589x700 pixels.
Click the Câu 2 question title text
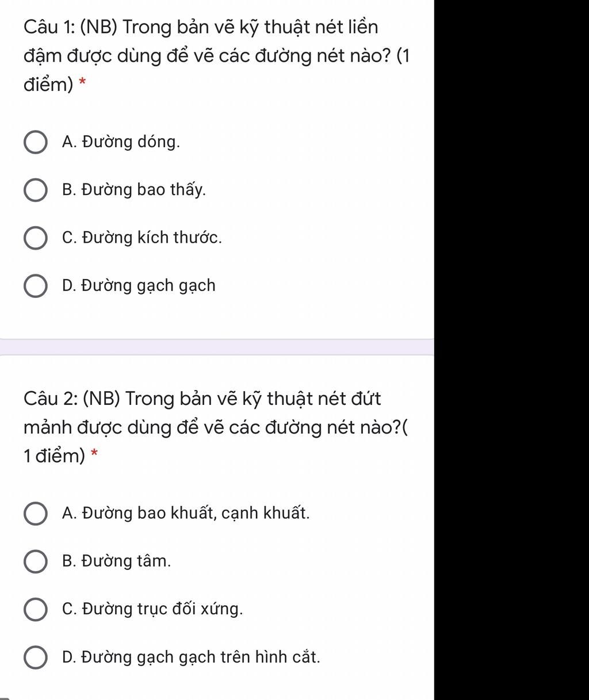tap(217, 427)
